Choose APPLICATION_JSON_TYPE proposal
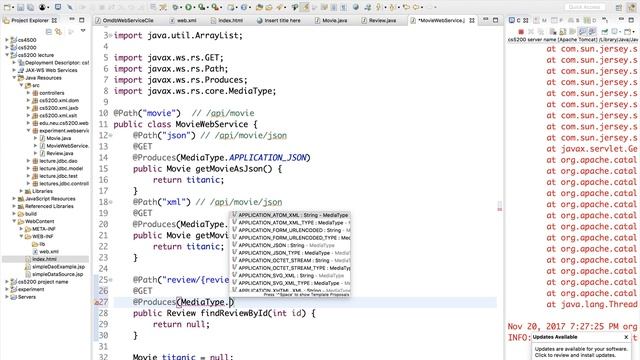Screen dimensions: 640x360 point(290,253)
